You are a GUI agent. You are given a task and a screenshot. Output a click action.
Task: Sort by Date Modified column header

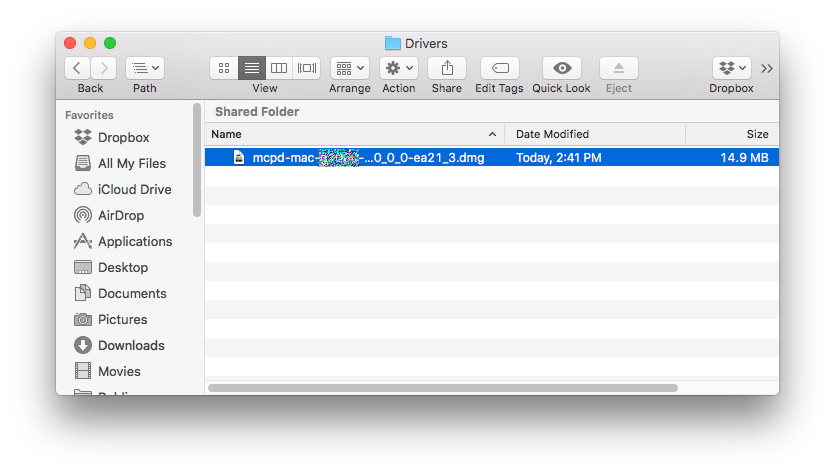pos(595,134)
